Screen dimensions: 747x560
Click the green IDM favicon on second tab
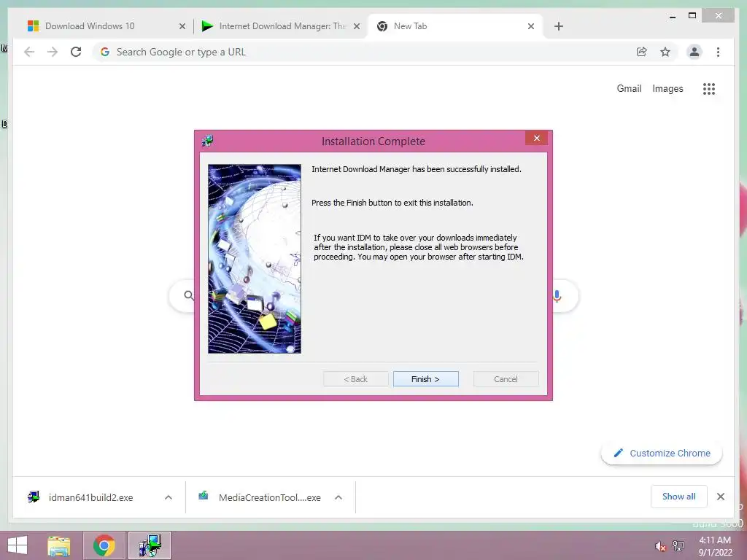tap(206, 26)
